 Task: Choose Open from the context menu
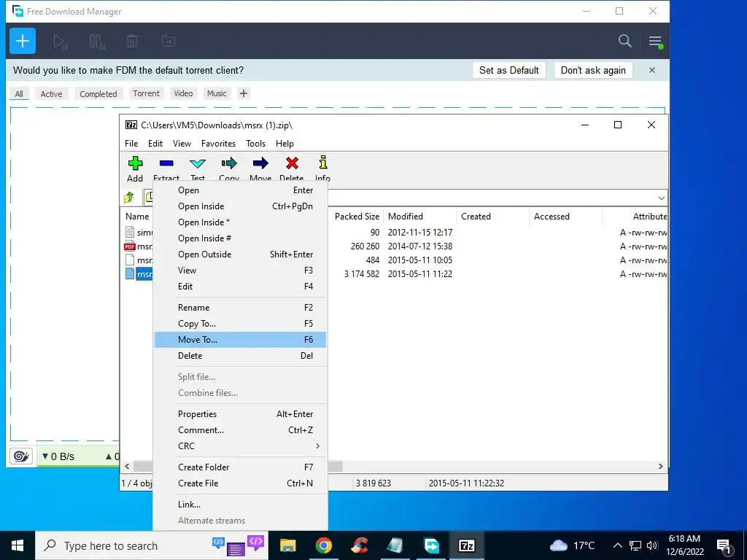[x=240, y=190]
